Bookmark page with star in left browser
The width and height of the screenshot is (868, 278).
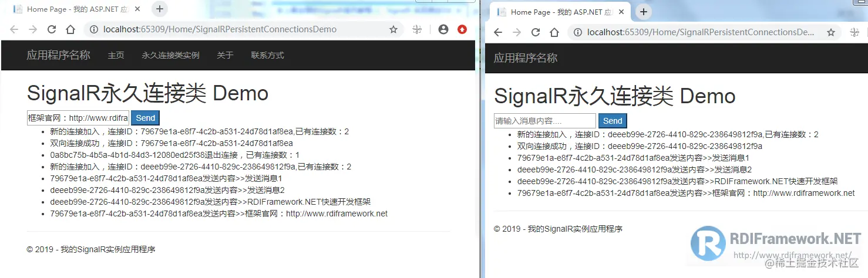tap(393, 29)
